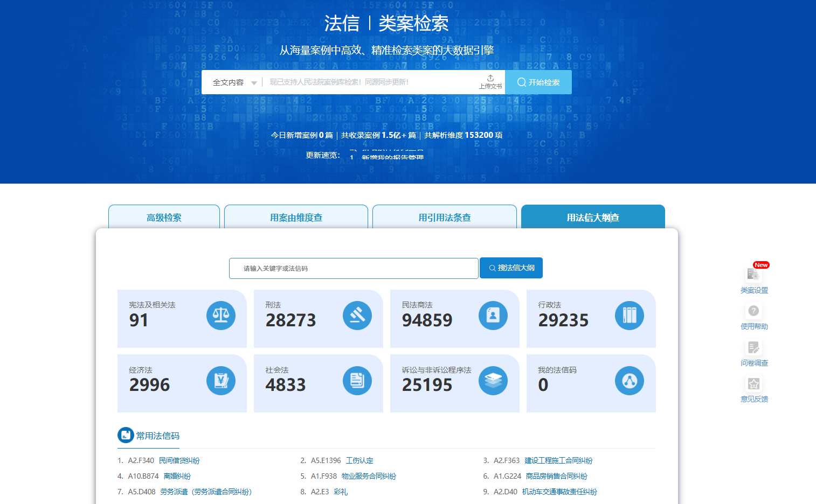Click the books icon on 行政法 card

point(630,316)
